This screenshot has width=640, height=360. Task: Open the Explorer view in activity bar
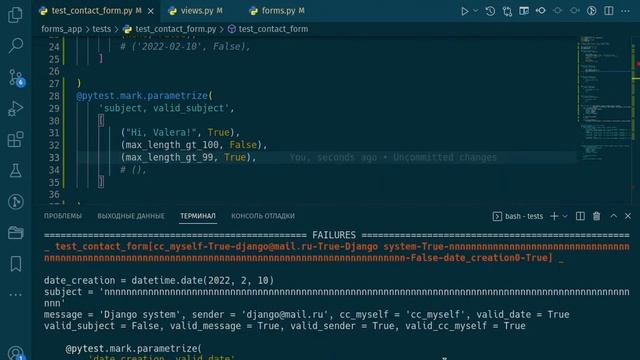16,15
